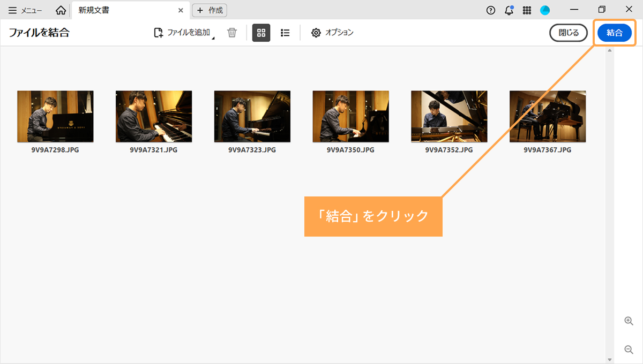The image size is (643, 364).
Task: Minimize the application window
Action: pos(574,10)
